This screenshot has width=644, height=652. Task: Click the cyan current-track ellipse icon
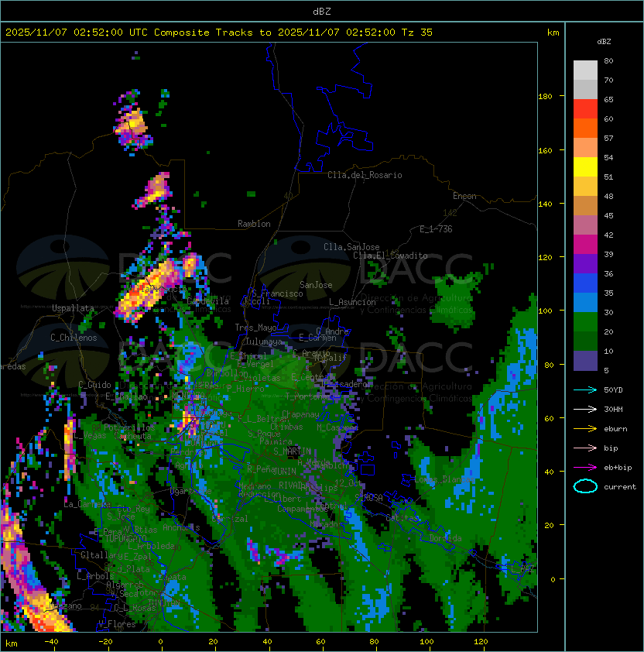pos(585,486)
